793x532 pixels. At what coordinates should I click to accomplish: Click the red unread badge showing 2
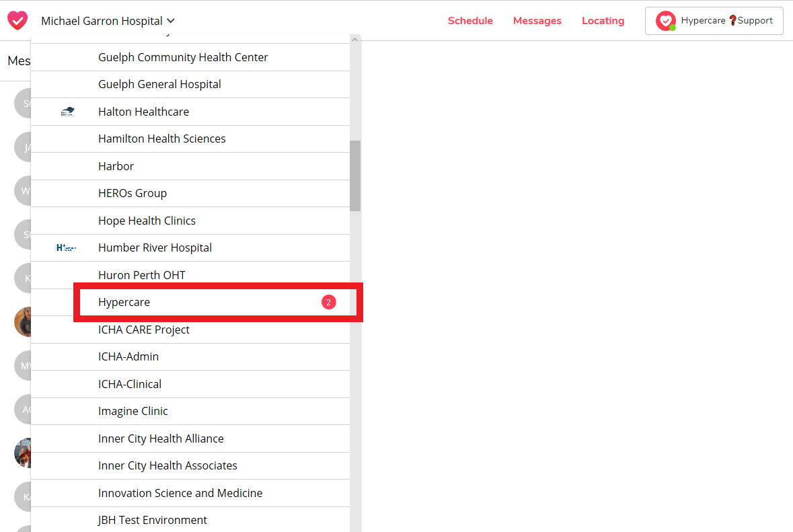[329, 303]
